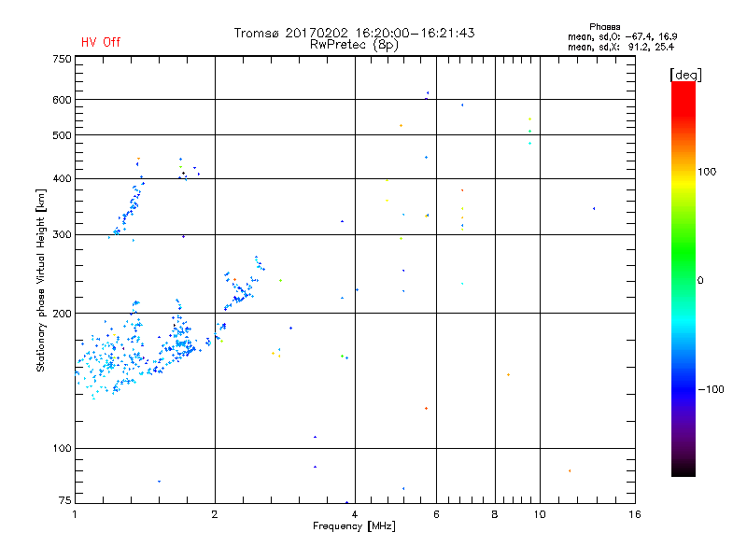The image size is (747, 560).
Task: Click the y-axis label '500'
Action: pos(62,135)
